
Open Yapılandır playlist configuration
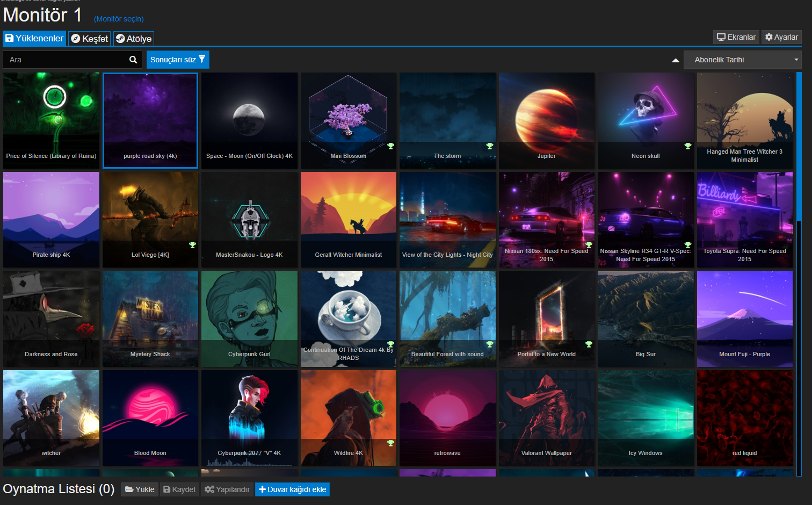pos(227,489)
